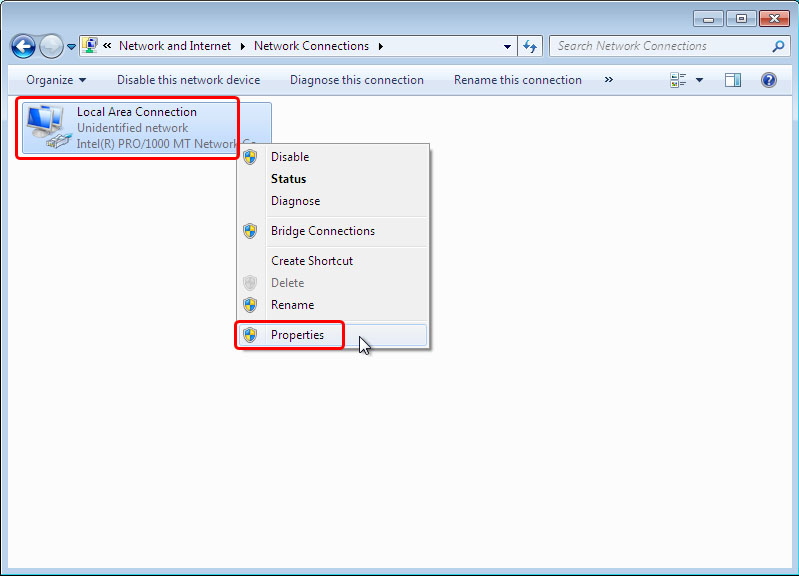
Task: Expand the hidden breadcrumb chevron
Action: coord(107,46)
